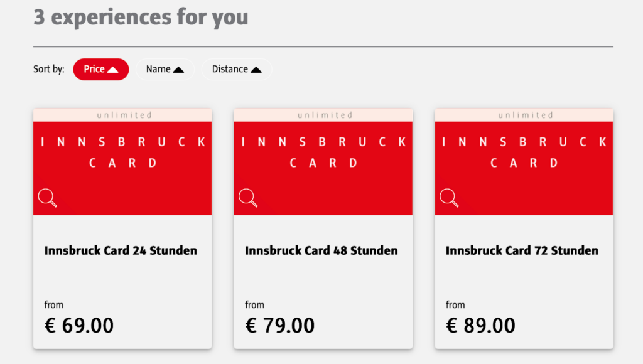Sort experiences by Distance

click(x=230, y=69)
